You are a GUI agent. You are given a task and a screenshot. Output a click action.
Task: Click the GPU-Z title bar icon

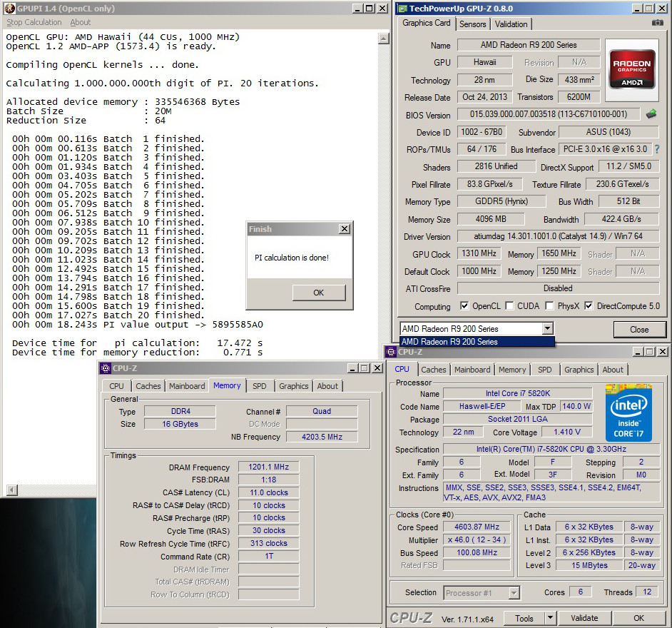[402, 8]
